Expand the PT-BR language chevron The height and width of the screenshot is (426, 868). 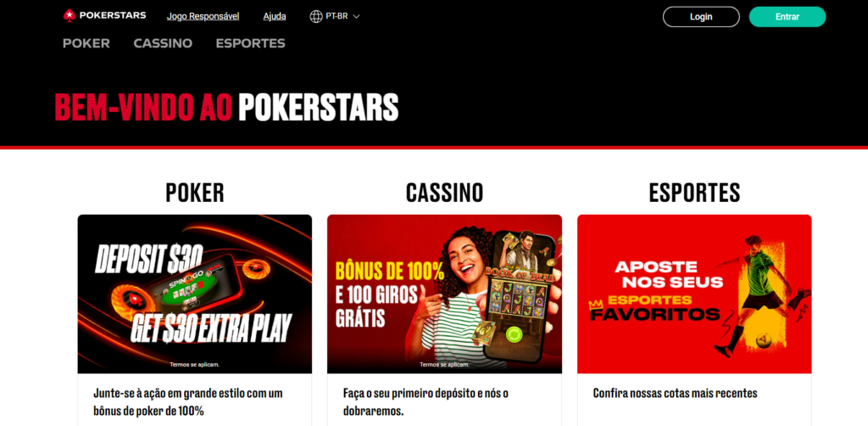pos(357,17)
